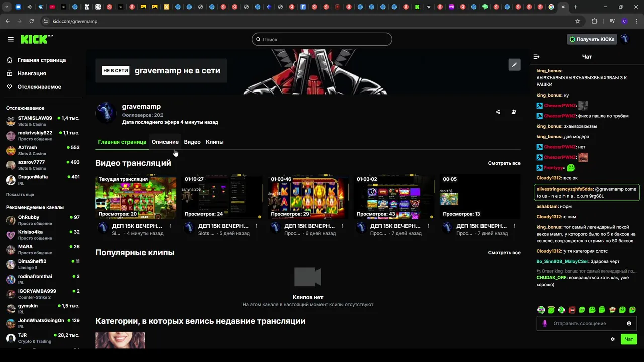Open gymskin recommended channel
The image size is (644, 362).
[x=43, y=308]
